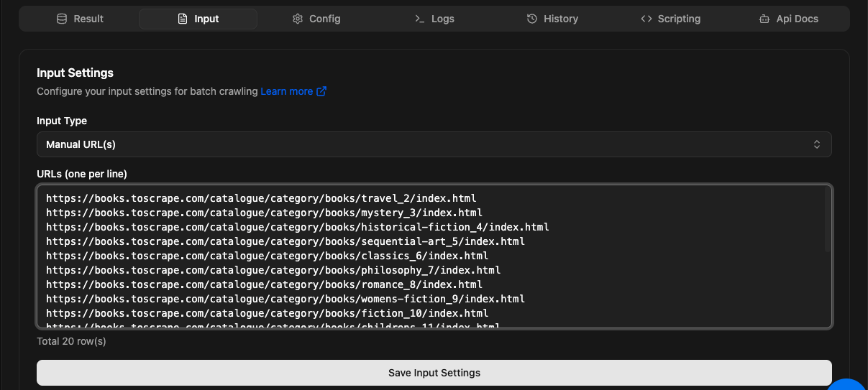The height and width of the screenshot is (390, 868).
Task: Click the gear icon beside Config
Action: pyautogui.click(x=298, y=19)
